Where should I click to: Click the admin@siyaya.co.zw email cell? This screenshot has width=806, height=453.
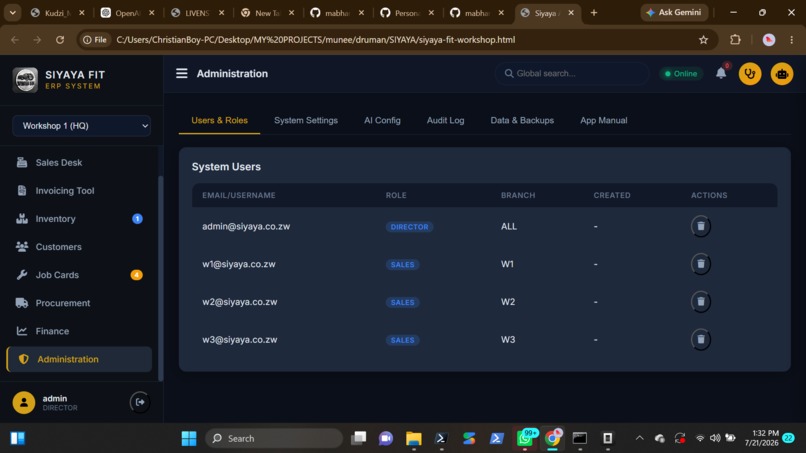(246, 226)
